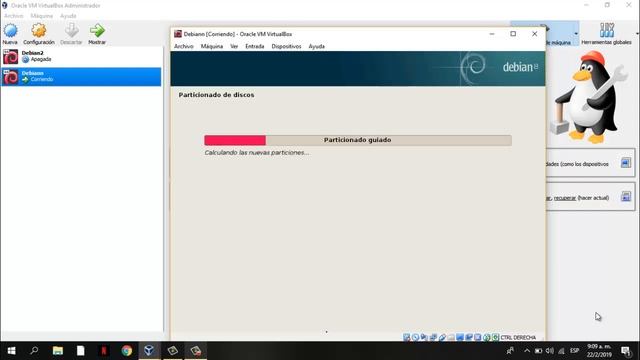Image resolution: width=640 pixels, height=360 pixels.
Task: Switch to VirtualBox Manager taskbar button
Action: (x=149, y=351)
